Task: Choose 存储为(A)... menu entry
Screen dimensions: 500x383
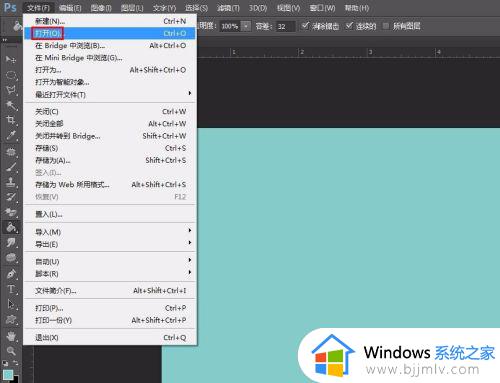Action: 110,160
